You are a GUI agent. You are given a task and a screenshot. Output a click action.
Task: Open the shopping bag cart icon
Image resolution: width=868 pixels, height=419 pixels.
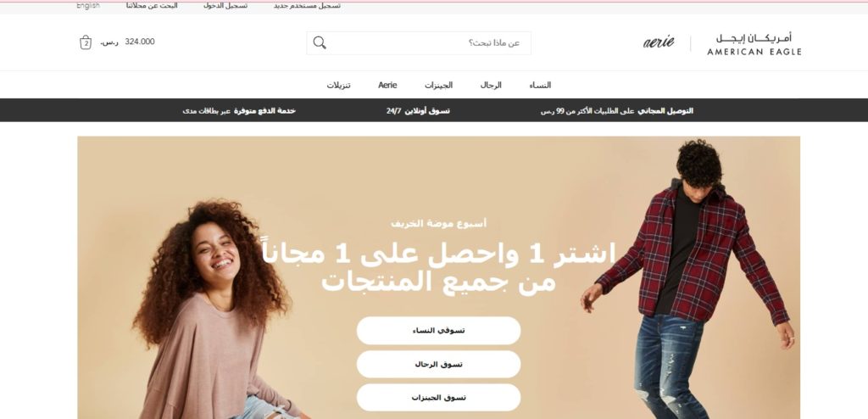[86, 42]
